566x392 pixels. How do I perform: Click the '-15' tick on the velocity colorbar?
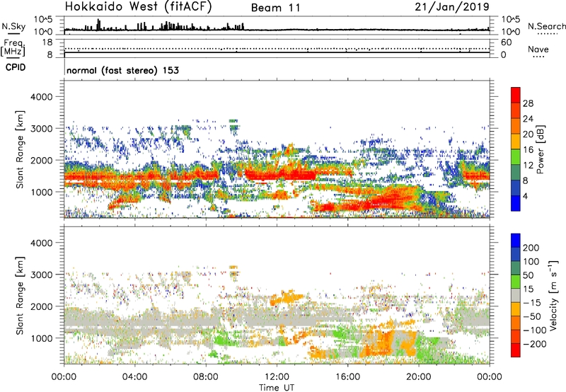[532, 302]
